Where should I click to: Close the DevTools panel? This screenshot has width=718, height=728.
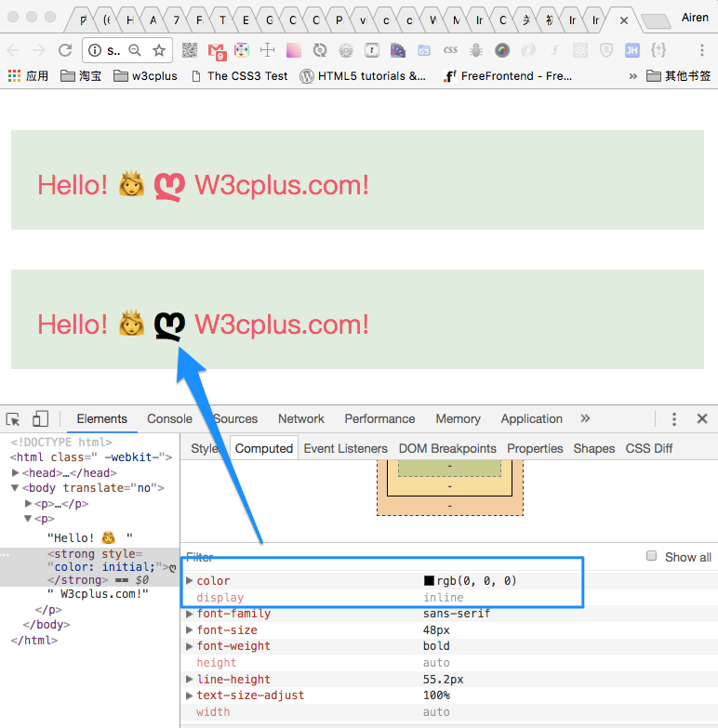[x=702, y=418]
